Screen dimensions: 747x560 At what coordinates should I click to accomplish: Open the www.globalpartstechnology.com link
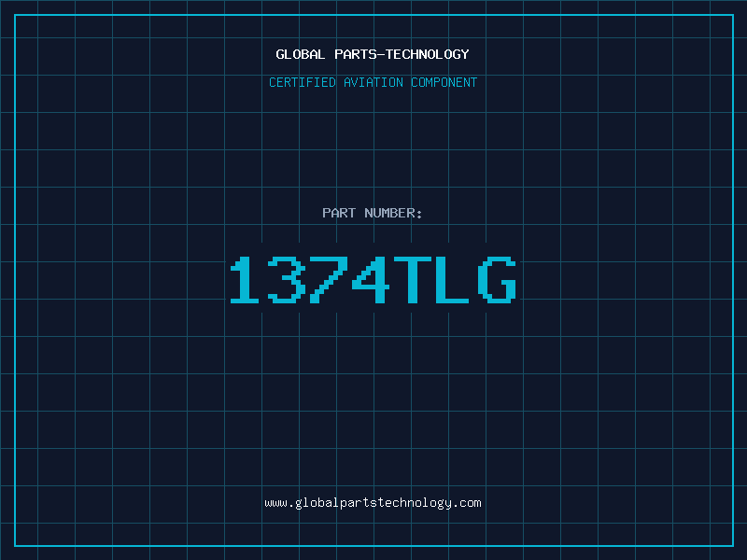(x=373, y=503)
